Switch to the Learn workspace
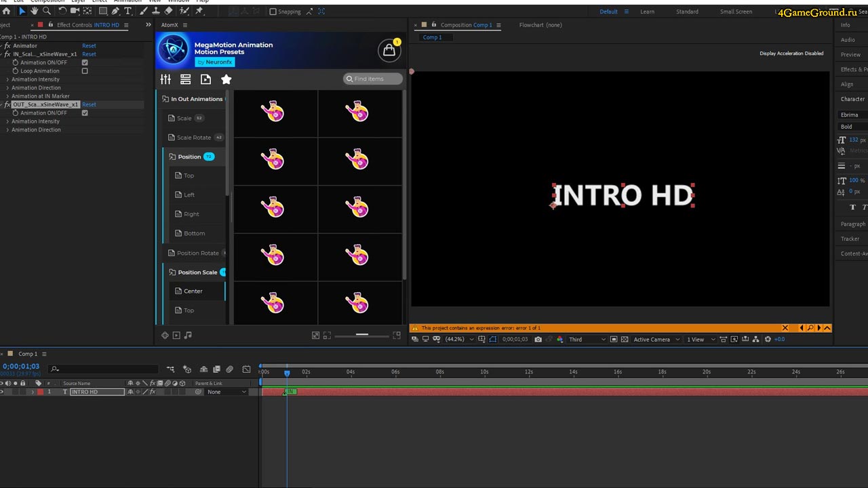Viewport: 868px width, 488px height. click(x=647, y=12)
